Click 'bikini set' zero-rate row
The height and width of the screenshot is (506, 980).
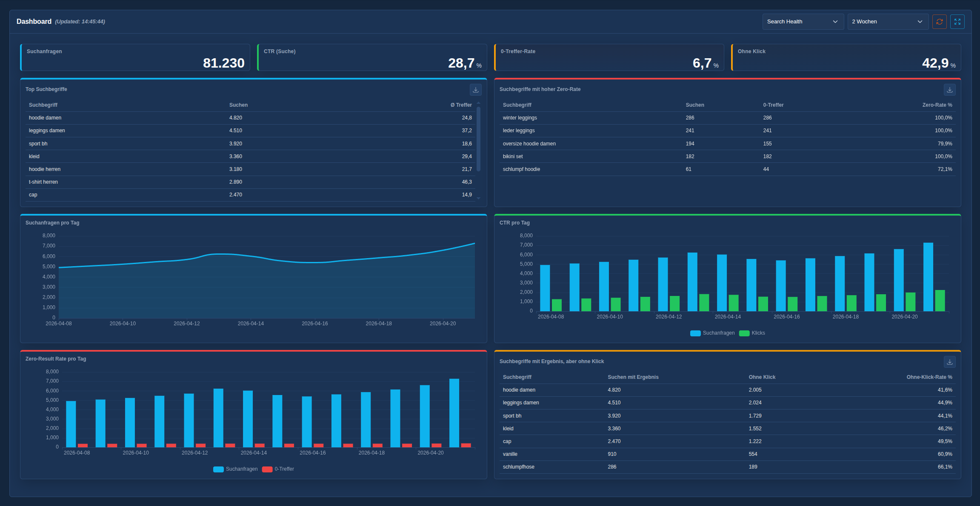click(728, 156)
